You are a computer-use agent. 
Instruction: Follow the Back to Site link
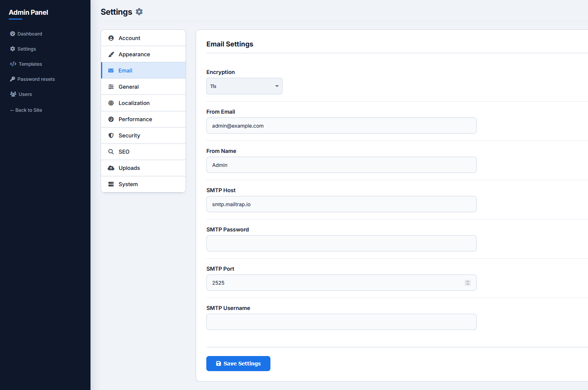26,110
